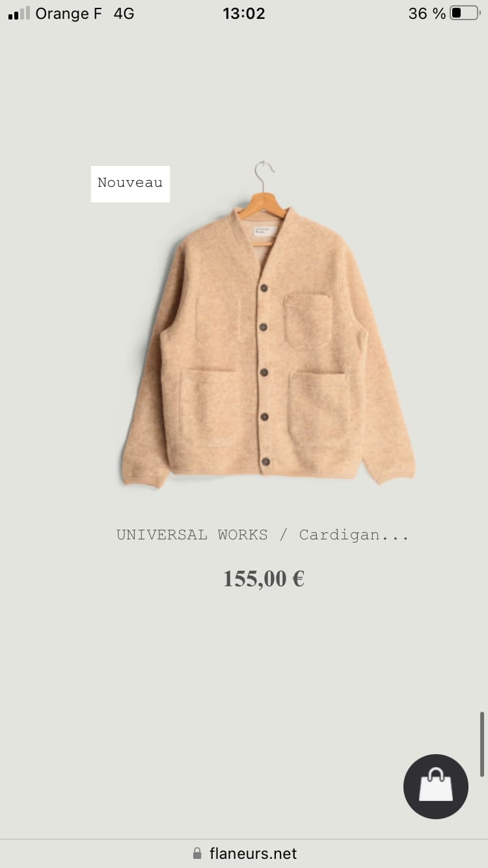488x868 pixels.
Task: Open the shopping bag cart button
Action: pyautogui.click(x=435, y=786)
